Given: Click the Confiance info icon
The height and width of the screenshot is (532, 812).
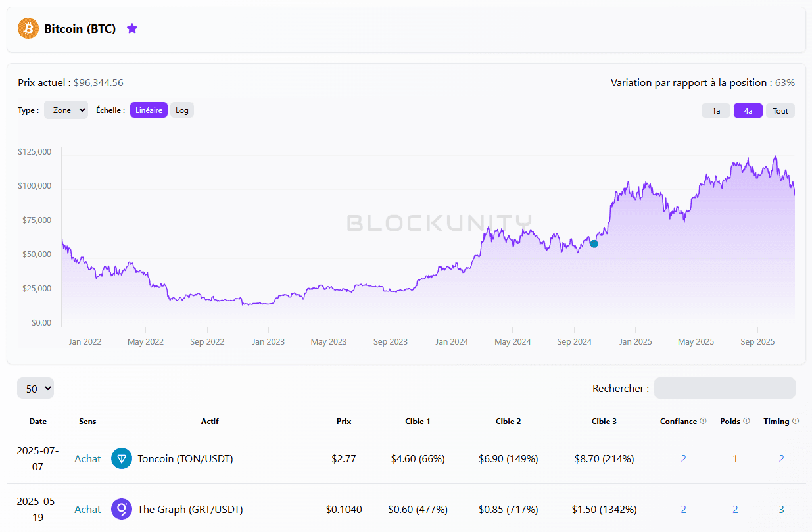Looking at the screenshot, I should [x=703, y=421].
